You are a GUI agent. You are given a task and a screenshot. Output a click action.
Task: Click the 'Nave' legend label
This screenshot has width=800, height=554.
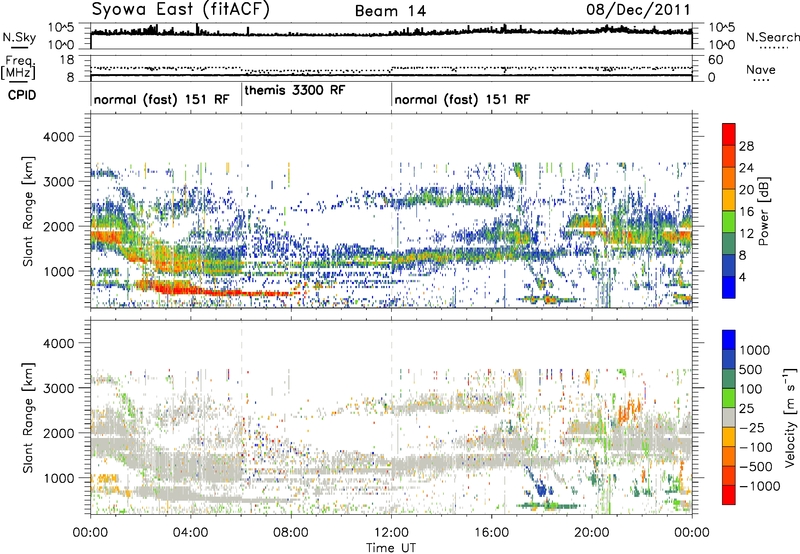[761, 69]
